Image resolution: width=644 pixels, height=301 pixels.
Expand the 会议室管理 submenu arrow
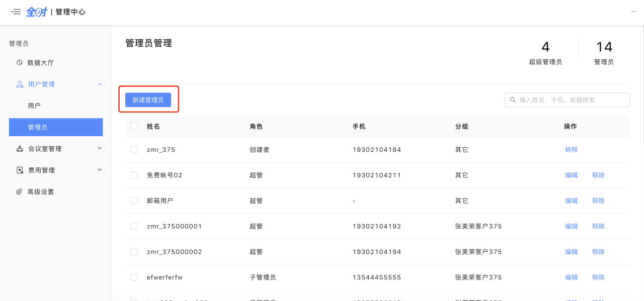click(x=100, y=148)
